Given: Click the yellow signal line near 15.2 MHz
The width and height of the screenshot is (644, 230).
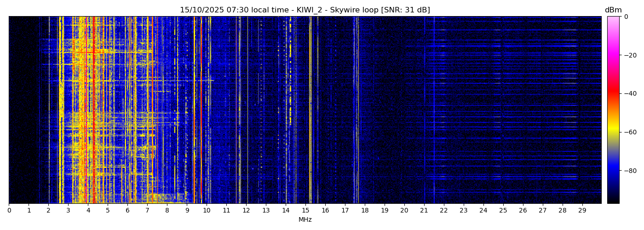Looking at the screenshot, I should [x=310, y=110].
